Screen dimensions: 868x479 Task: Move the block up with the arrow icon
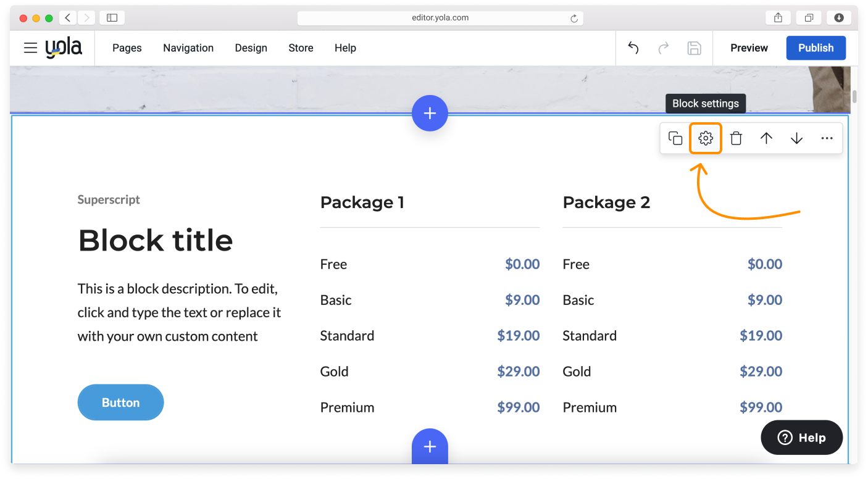766,138
